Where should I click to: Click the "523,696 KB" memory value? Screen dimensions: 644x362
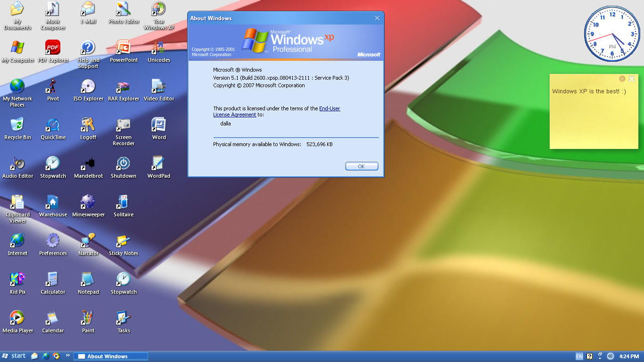(320, 144)
